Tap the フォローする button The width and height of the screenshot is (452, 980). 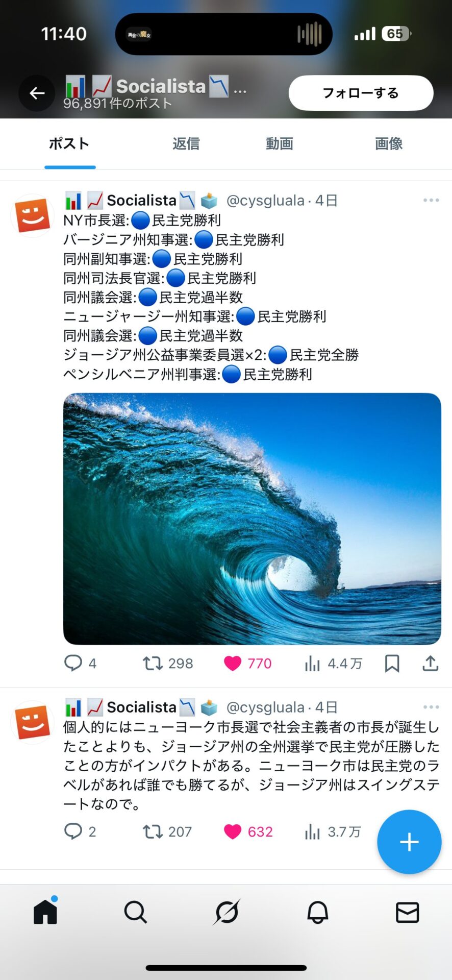361,93
